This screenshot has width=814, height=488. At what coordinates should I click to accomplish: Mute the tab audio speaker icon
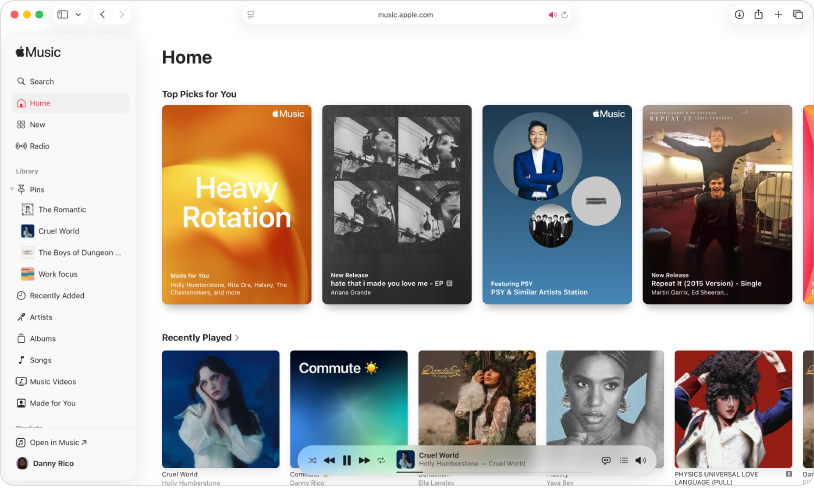pyautogui.click(x=552, y=15)
